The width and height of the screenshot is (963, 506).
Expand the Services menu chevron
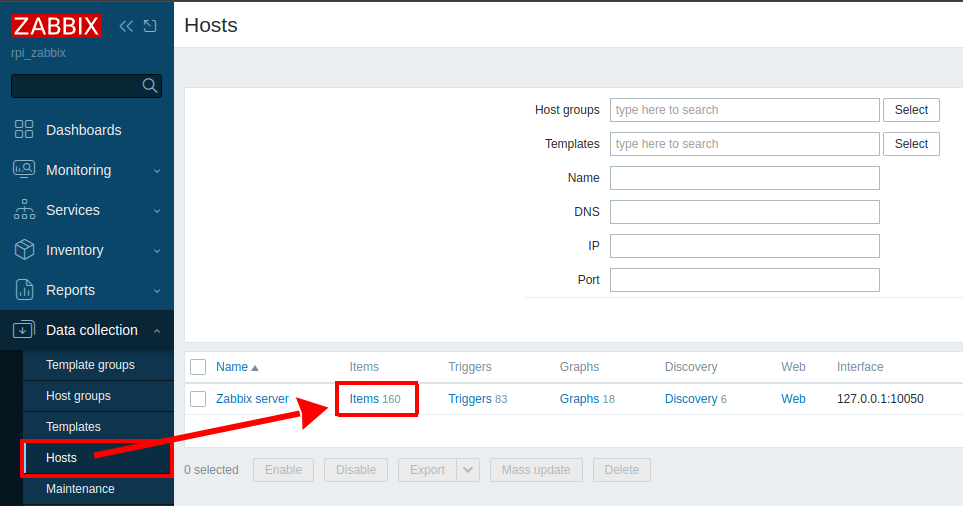[157, 211]
